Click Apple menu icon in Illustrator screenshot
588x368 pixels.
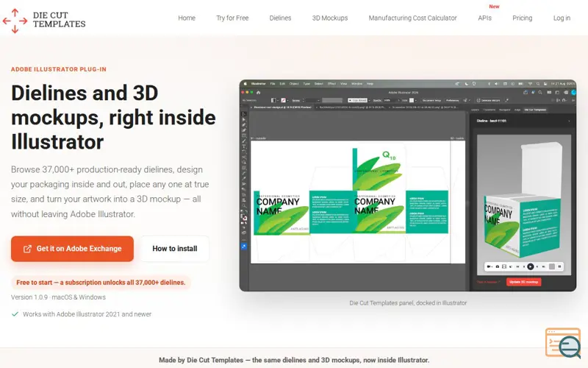click(245, 84)
